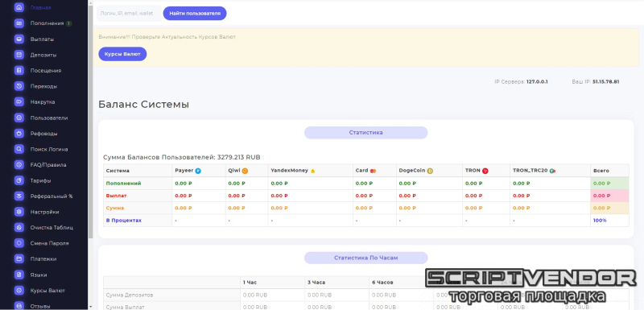Open Пополнения via its sidebar icon
644x310 pixels.
point(19,23)
